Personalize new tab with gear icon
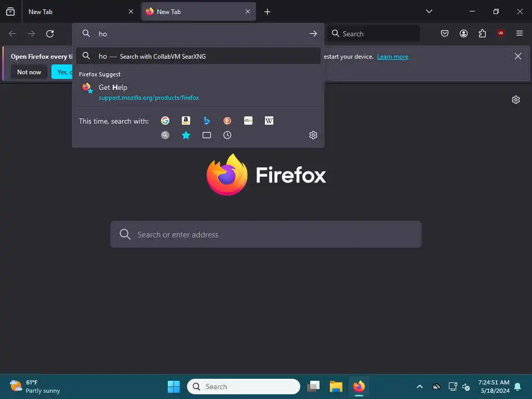The height and width of the screenshot is (399, 532). coord(516,100)
